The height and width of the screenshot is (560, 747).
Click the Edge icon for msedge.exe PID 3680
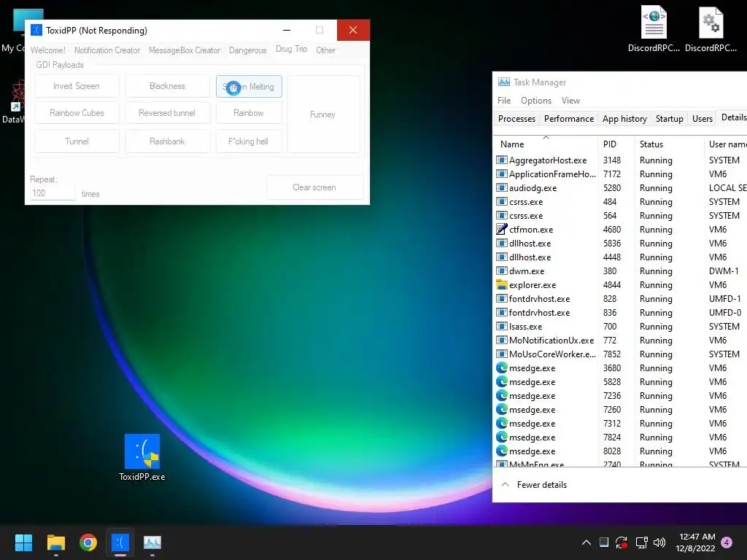(x=501, y=367)
